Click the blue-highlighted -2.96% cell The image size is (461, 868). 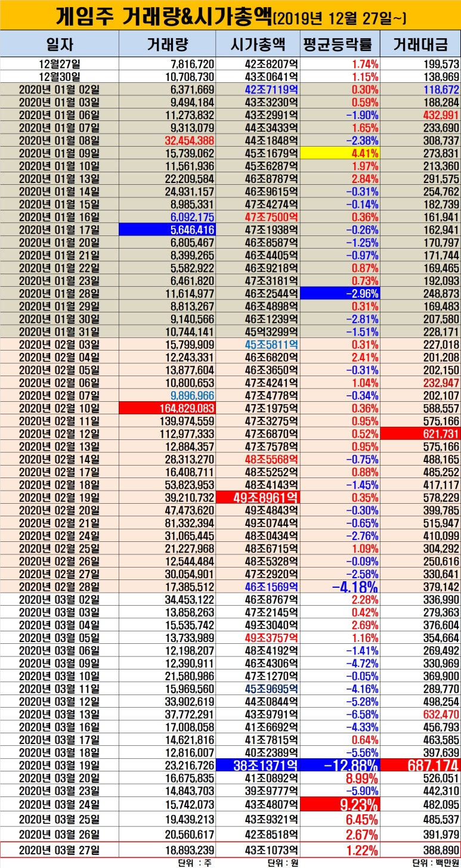pyautogui.click(x=340, y=293)
